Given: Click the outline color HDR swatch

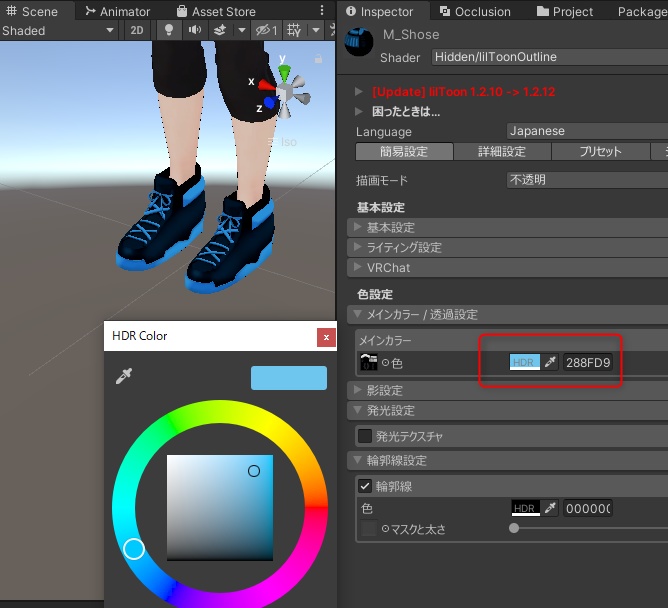Looking at the screenshot, I should click(525, 508).
